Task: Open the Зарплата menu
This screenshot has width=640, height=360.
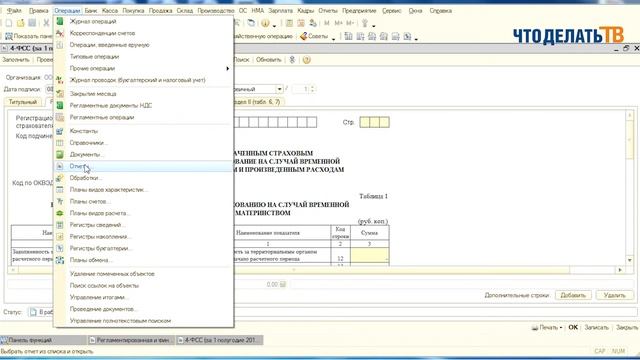Action: [x=280, y=11]
